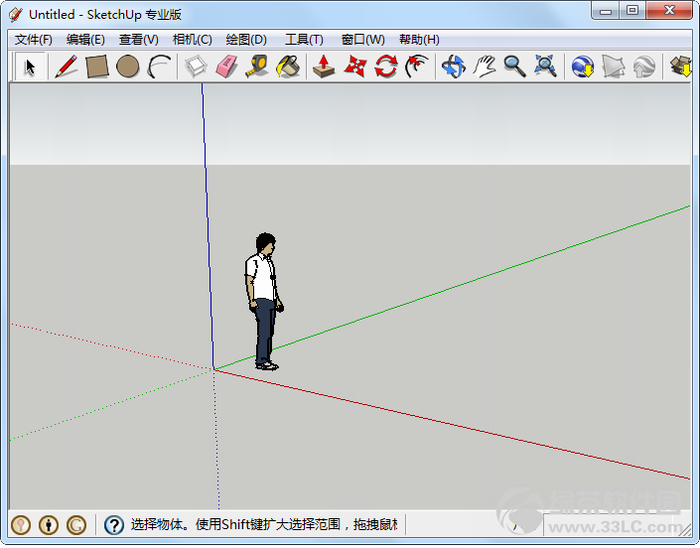Click the SketchUp title bar application icon
Image resolution: width=700 pixels, height=548 pixels.
[16, 15]
